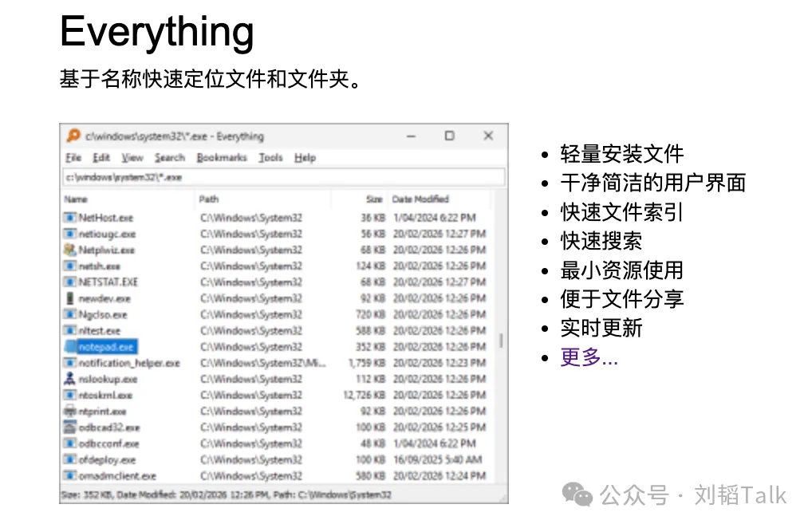Click the NETSTAT.EXE file icon

pos(69,282)
